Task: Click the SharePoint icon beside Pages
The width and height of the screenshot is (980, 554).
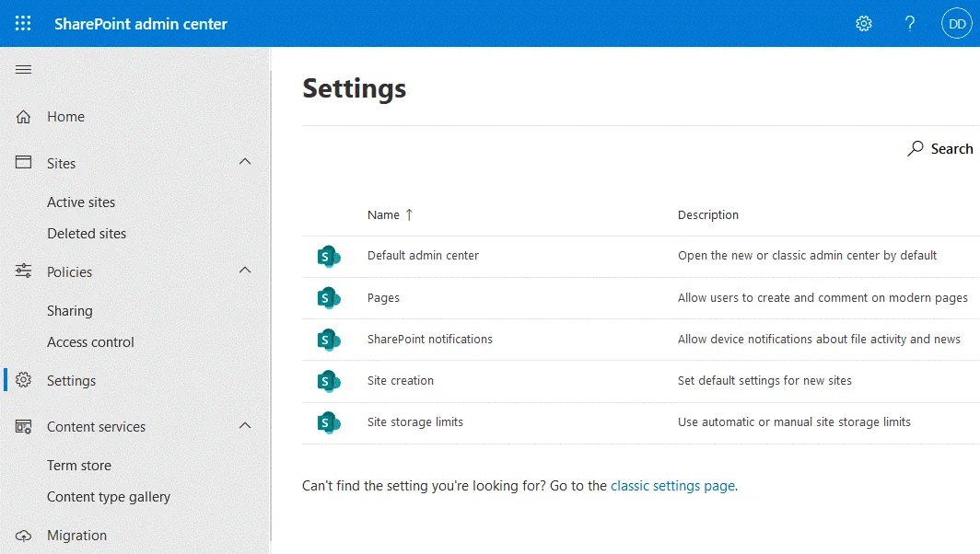Action: click(329, 297)
